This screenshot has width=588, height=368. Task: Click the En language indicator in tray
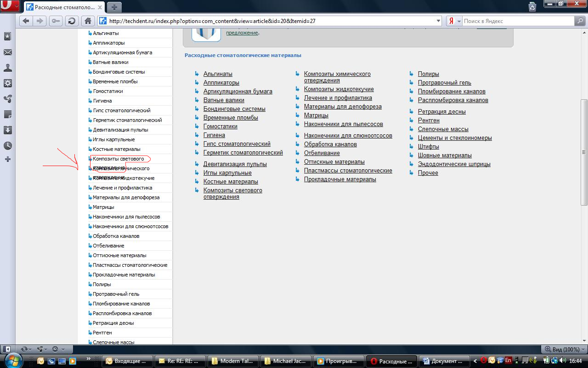click(508, 361)
